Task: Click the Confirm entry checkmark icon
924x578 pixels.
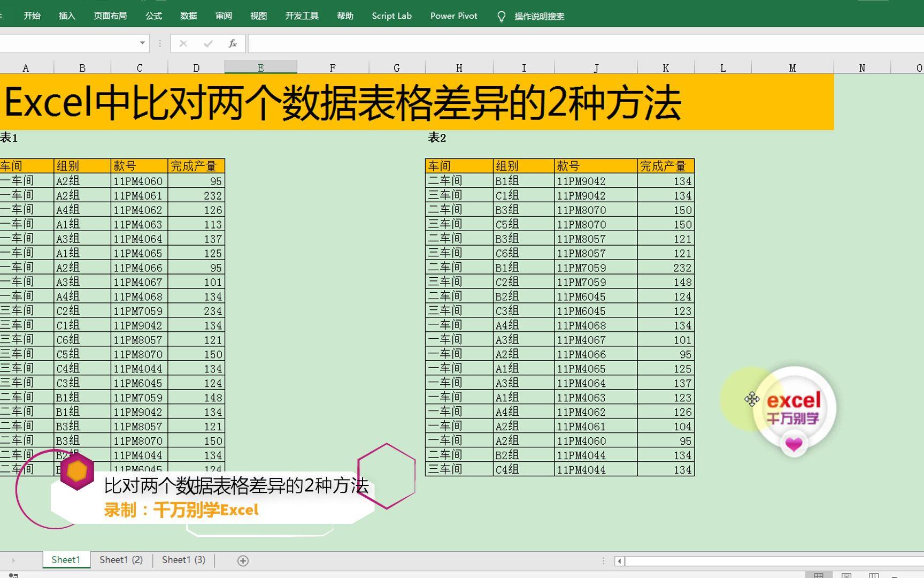Action: point(208,43)
